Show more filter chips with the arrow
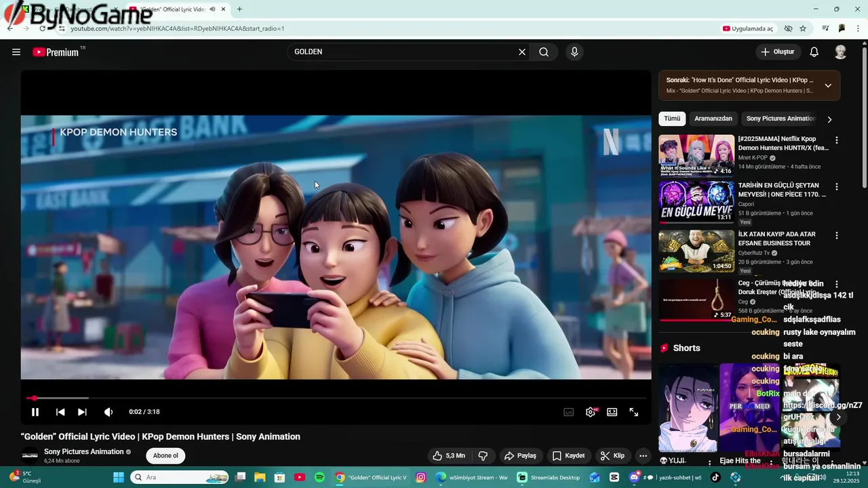The image size is (868, 488). 829,119
